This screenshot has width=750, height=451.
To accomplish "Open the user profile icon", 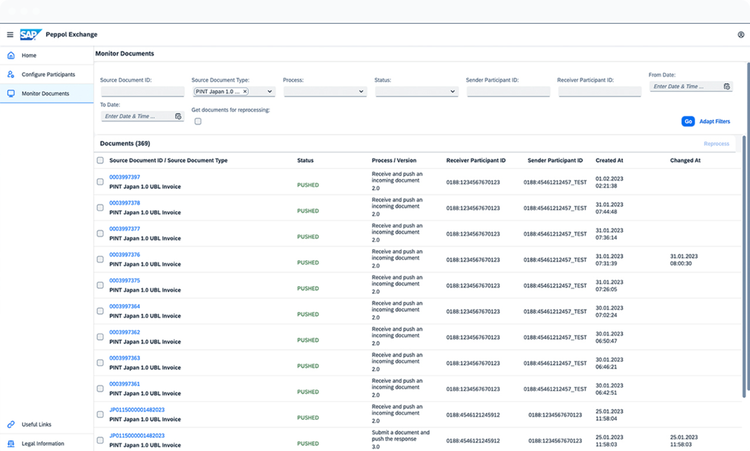I will (x=740, y=34).
